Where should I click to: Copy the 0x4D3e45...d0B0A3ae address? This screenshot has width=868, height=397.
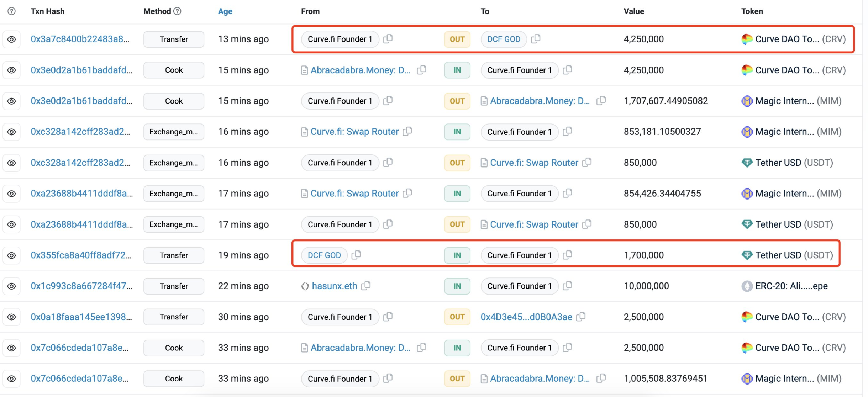(581, 317)
